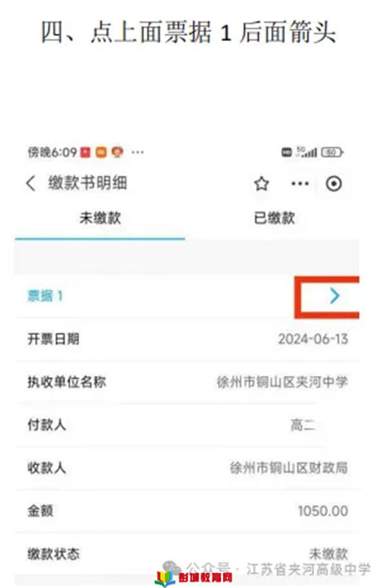Tap the 缴款书明细 page title
The image size is (386, 588).
[x=87, y=183]
